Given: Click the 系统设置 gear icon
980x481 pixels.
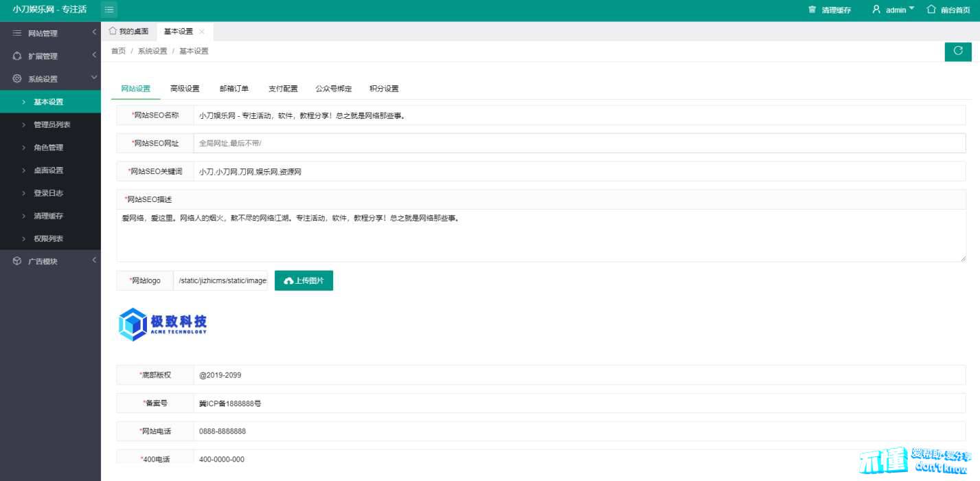Looking at the screenshot, I should [17, 79].
